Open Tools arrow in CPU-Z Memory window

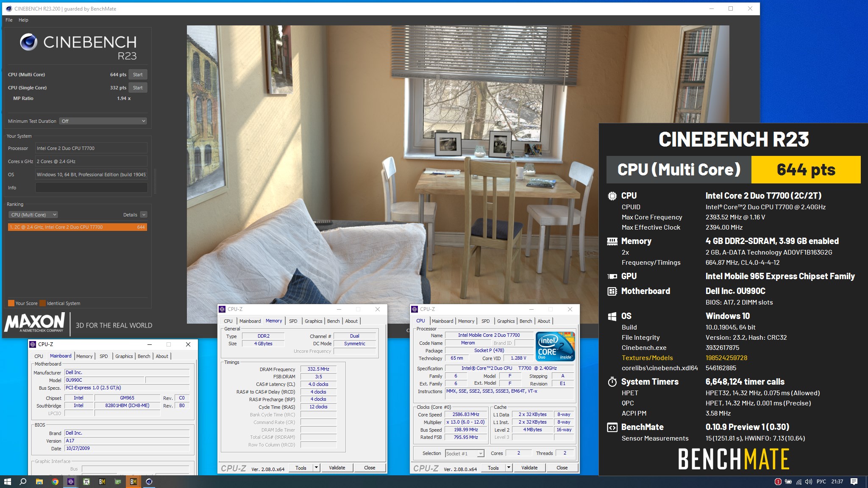(316, 468)
